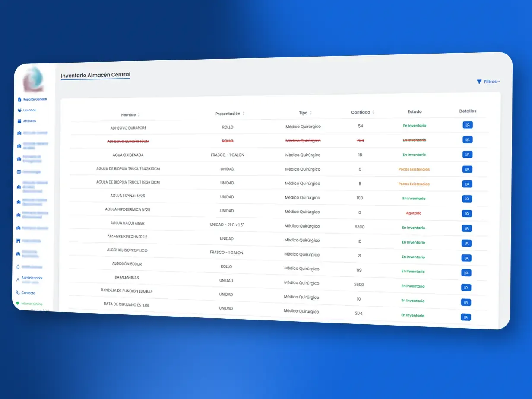Screen dimensions: 532x399
Task: Click the BAJALENGUAS name cell
Action: [127, 277]
